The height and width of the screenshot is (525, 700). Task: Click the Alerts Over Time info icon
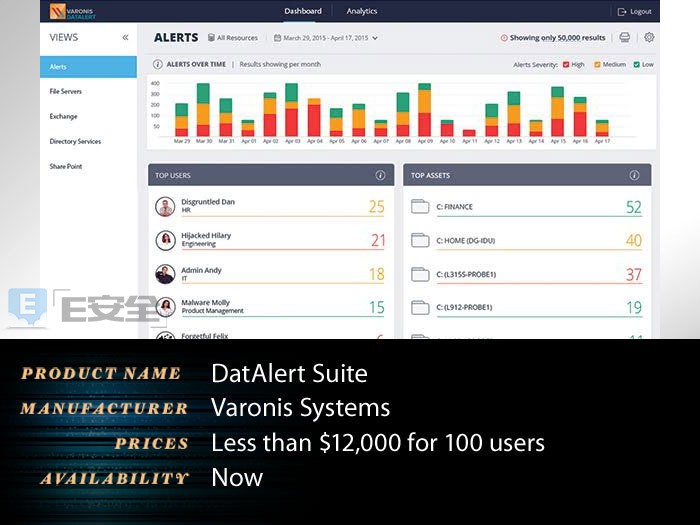158,64
